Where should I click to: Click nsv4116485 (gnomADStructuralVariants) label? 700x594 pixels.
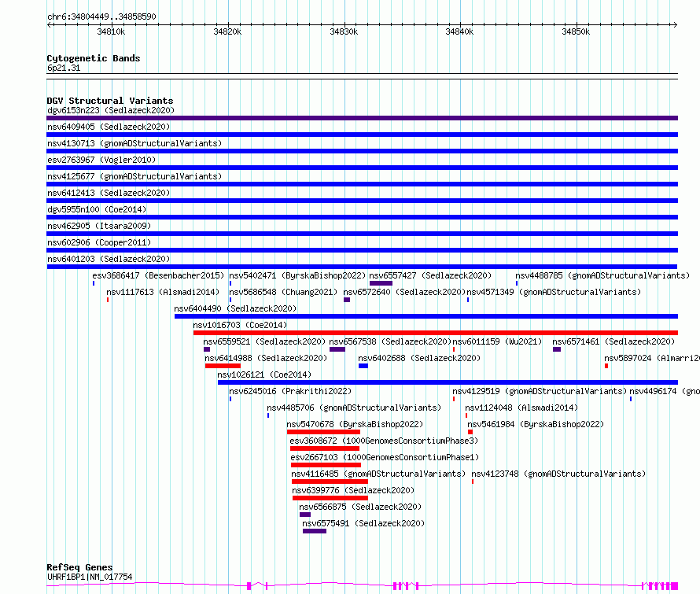(378, 474)
